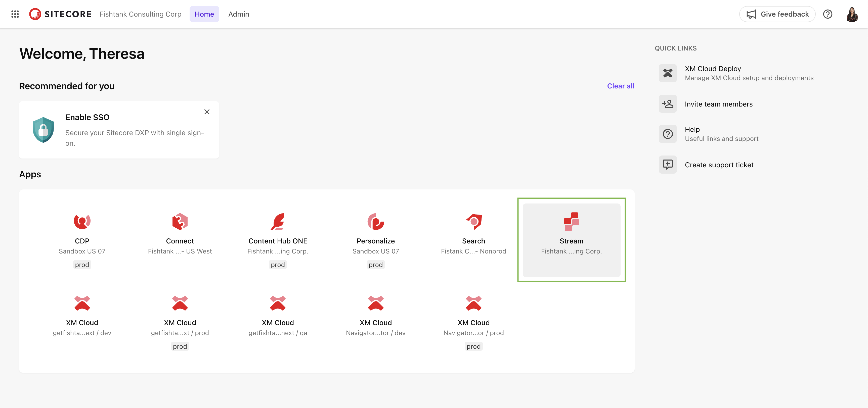The image size is (868, 408).
Task: Click the Create support ticket icon
Action: (x=668, y=165)
